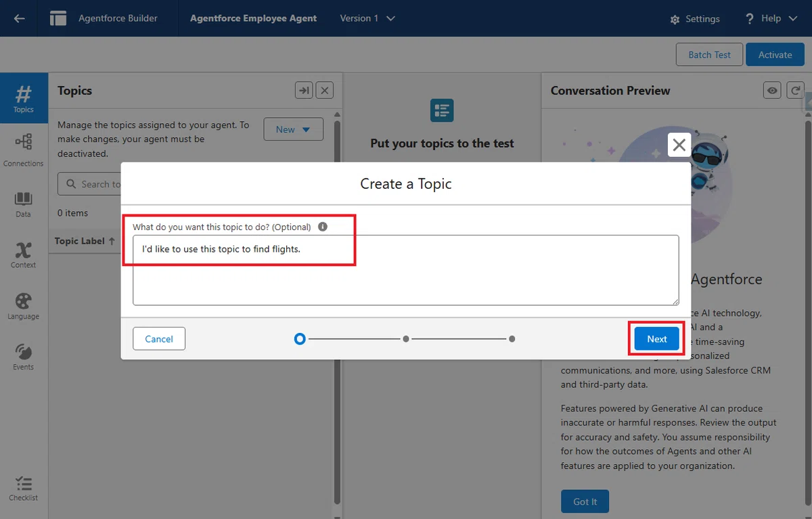Viewport: 812px width, 519px height.
Task: Open the Context sidebar tab
Action: tap(24, 255)
